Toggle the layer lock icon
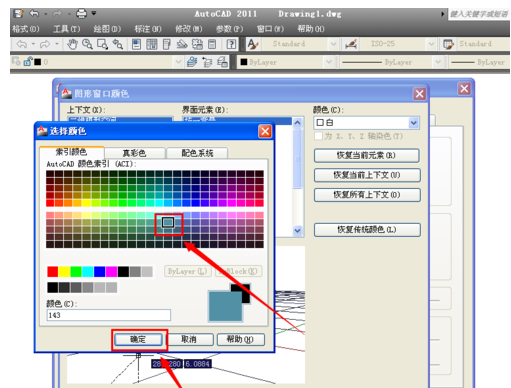This screenshot has width=511, height=388. (x=28, y=62)
